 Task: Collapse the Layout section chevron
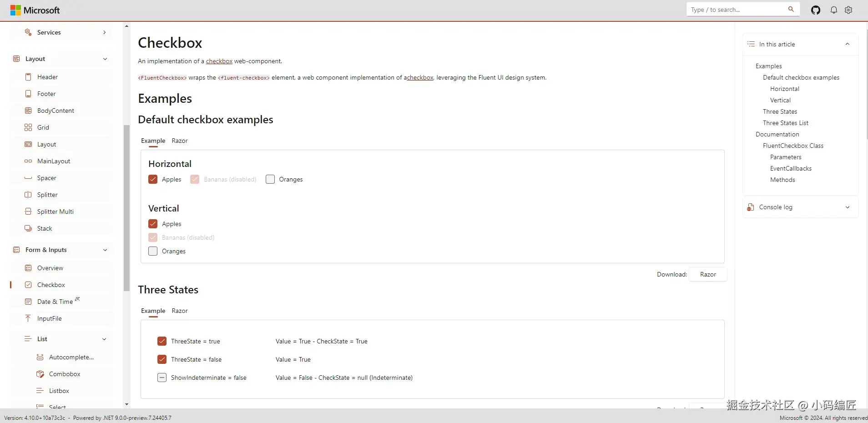[105, 59]
